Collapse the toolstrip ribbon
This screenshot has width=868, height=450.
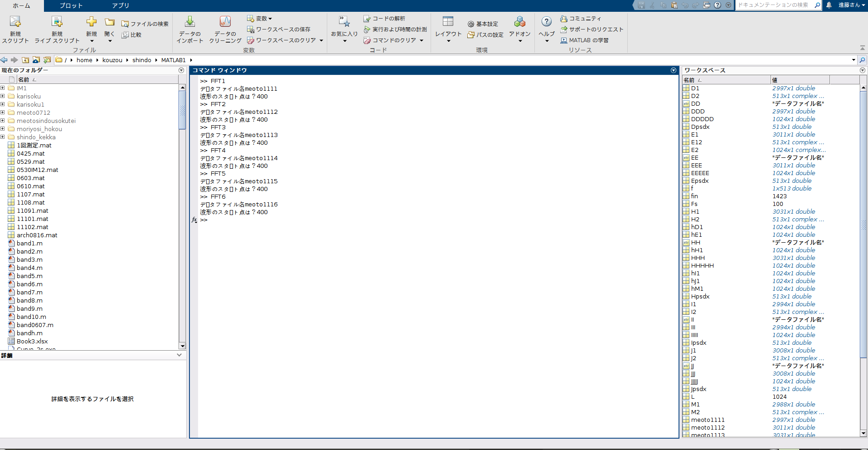pos(862,48)
